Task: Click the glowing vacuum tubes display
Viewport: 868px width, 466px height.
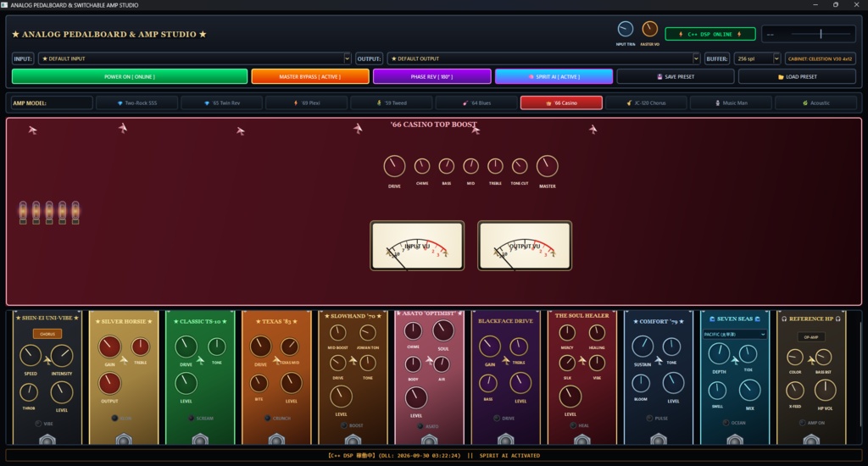Action: pos(49,213)
